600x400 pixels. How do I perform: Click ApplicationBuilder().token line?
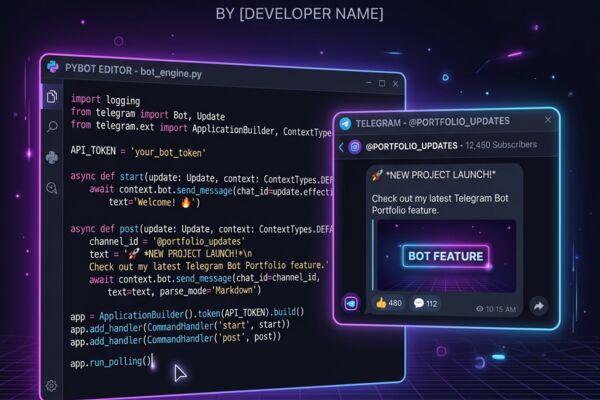187,314
